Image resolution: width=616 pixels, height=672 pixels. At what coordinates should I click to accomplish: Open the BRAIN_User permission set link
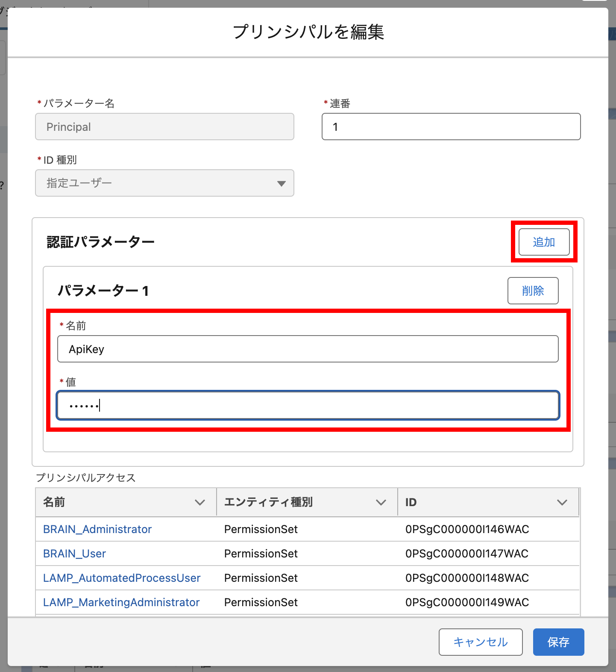point(74,554)
